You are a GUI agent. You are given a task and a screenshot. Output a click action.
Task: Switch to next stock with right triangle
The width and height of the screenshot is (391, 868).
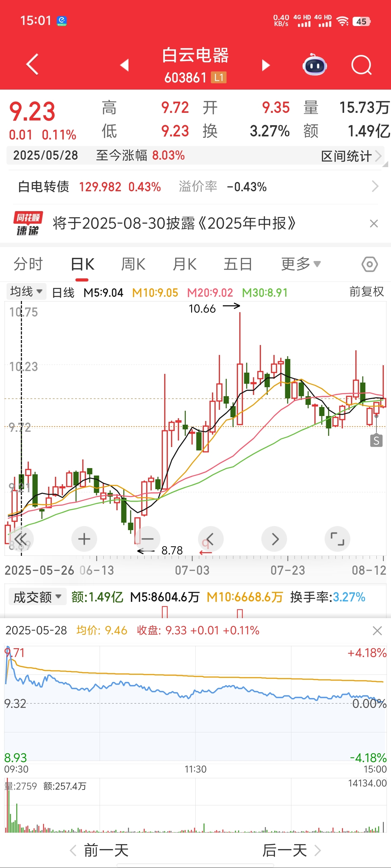[x=266, y=65]
